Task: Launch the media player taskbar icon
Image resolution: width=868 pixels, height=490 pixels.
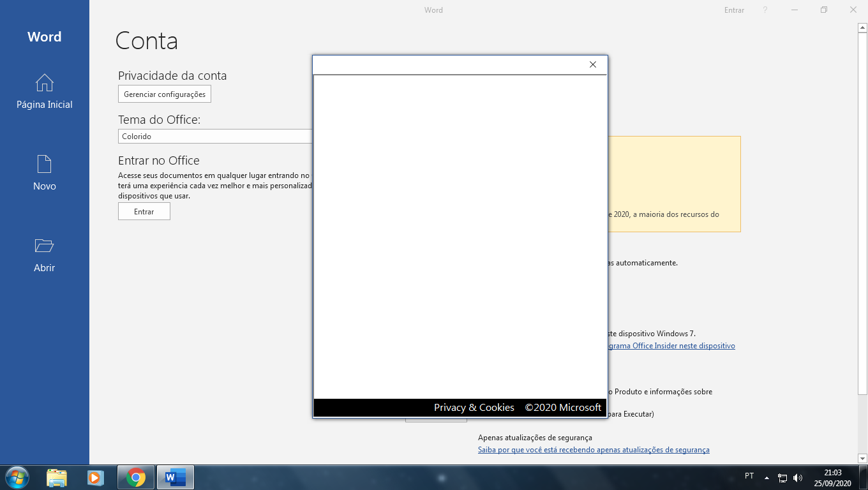Action: pos(95,477)
